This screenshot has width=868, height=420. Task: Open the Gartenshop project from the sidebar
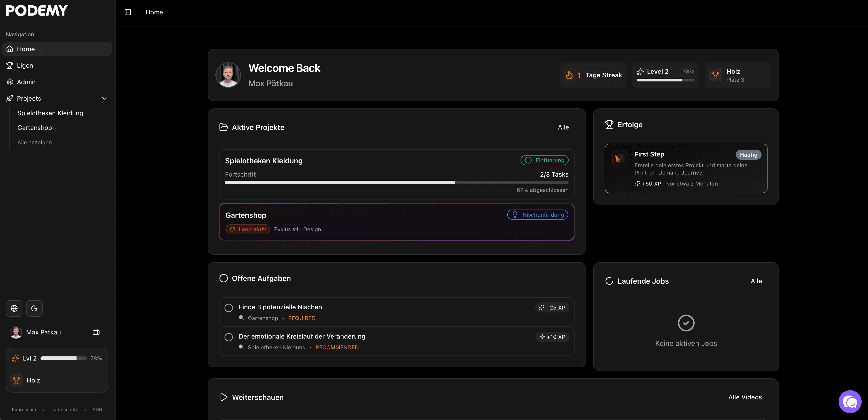(x=35, y=127)
